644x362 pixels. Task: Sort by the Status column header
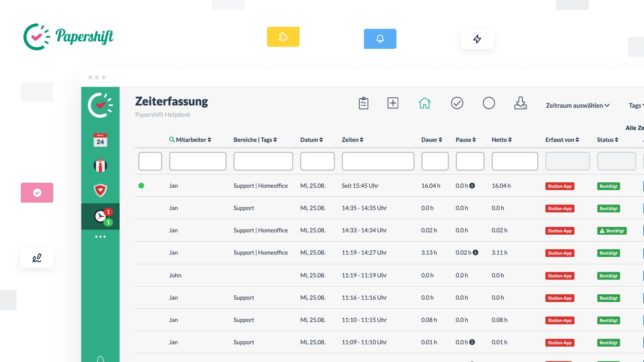tap(607, 140)
